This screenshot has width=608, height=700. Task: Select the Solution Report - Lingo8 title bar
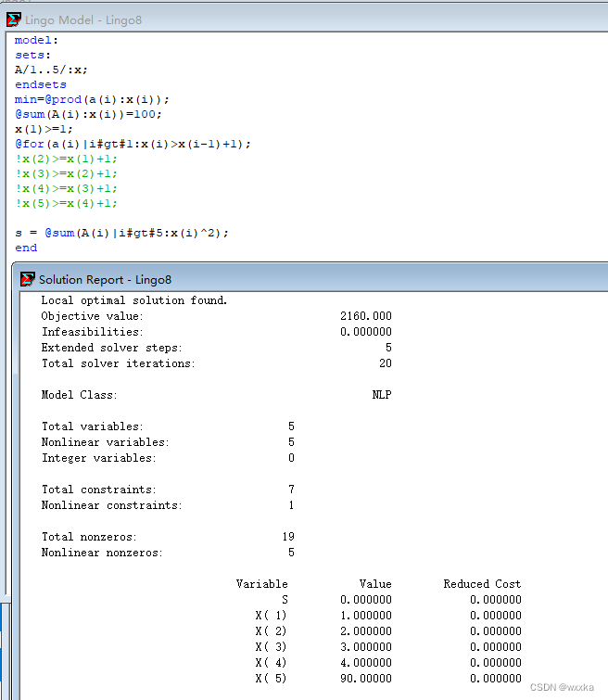click(310, 279)
